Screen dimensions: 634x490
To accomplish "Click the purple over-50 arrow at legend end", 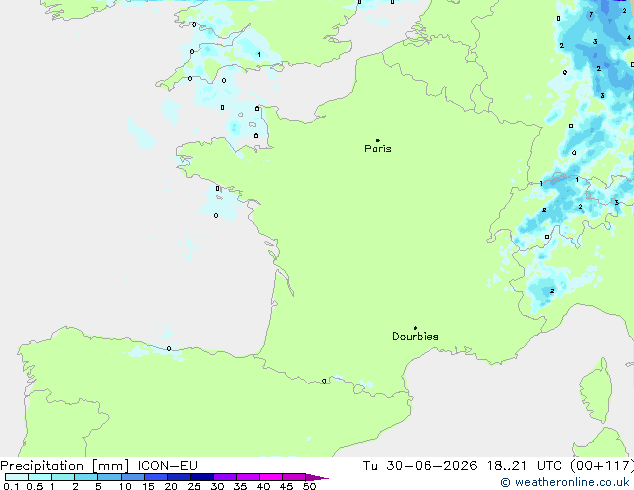I will (317, 477).
